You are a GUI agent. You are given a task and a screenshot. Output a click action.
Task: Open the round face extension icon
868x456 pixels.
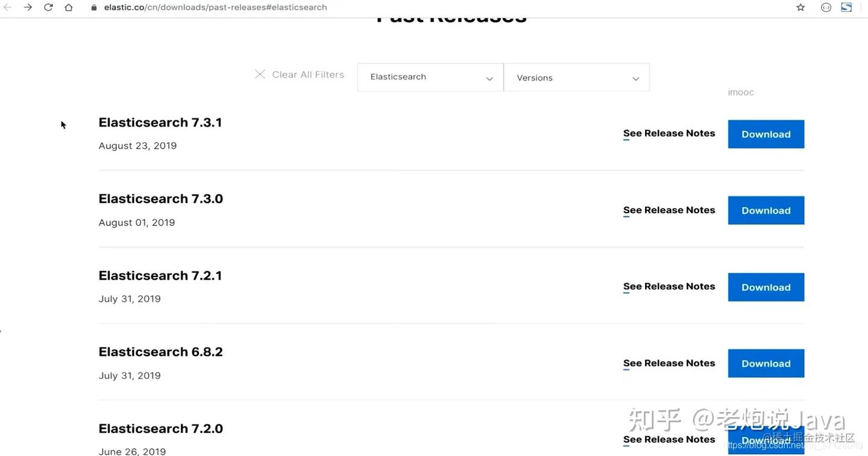(826, 7)
